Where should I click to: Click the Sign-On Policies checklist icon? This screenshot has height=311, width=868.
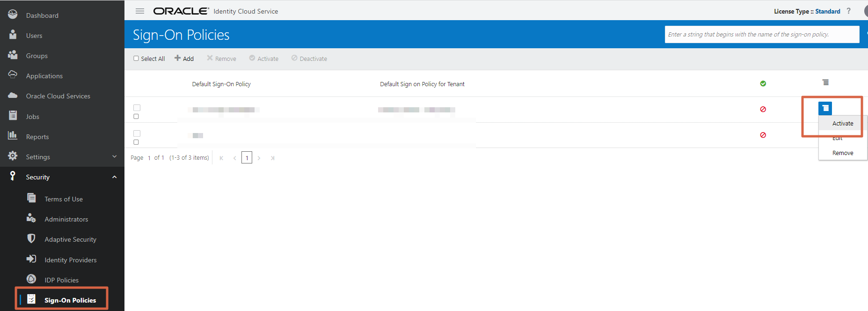coord(31,299)
